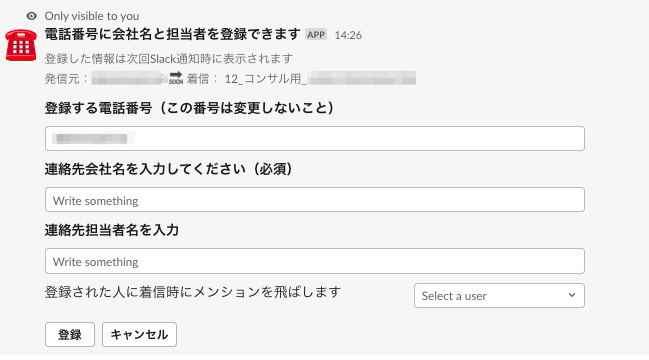This screenshot has height=360, width=649.
Task: Click the eye icon beside 'Only visible to you'
Action: [31, 16]
